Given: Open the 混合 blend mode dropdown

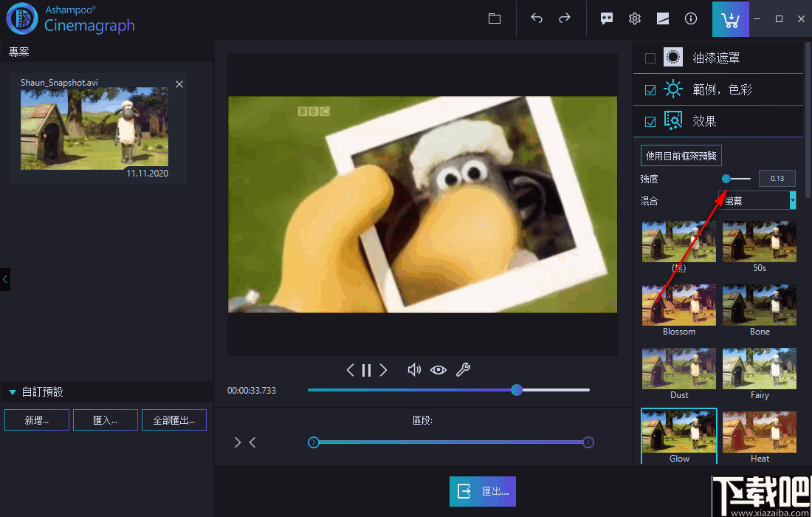Looking at the screenshot, I should 757,200.
